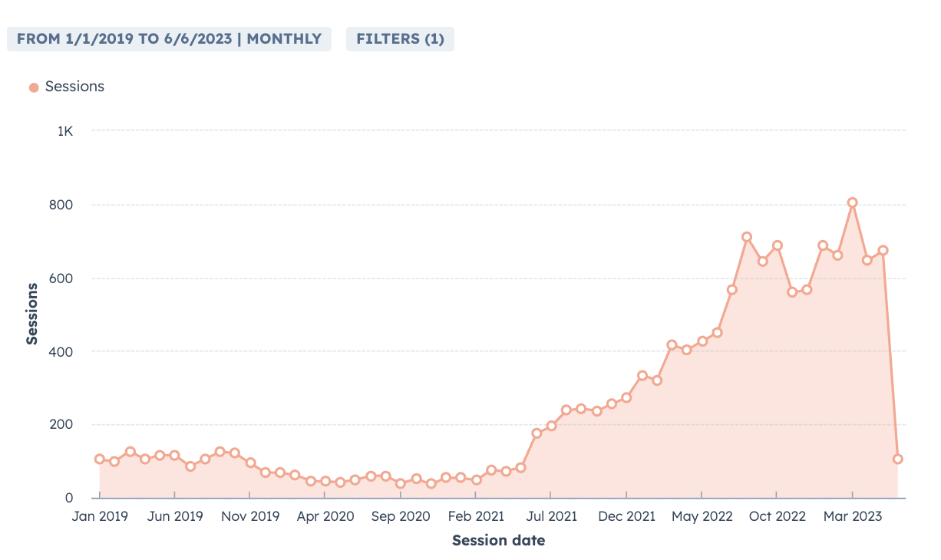Click the vertical 'Sessions' y-axis title
The image size is (941, 560).
32,314
